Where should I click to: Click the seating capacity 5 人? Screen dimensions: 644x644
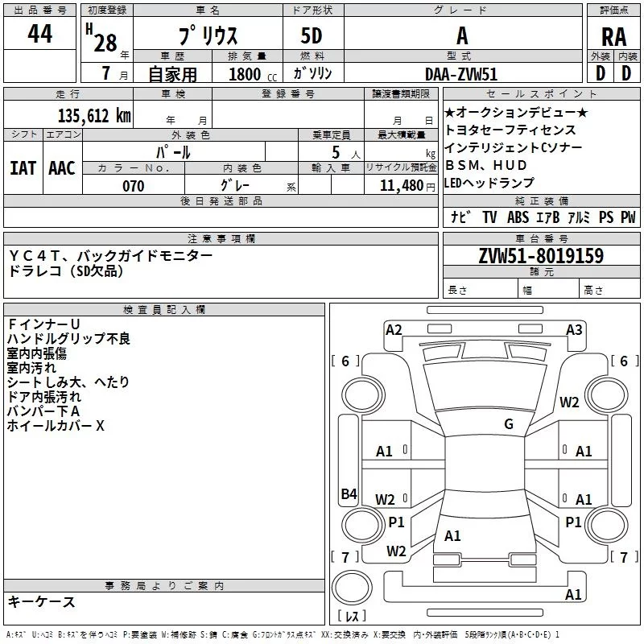pyautogui.click(x=345, y=153)
